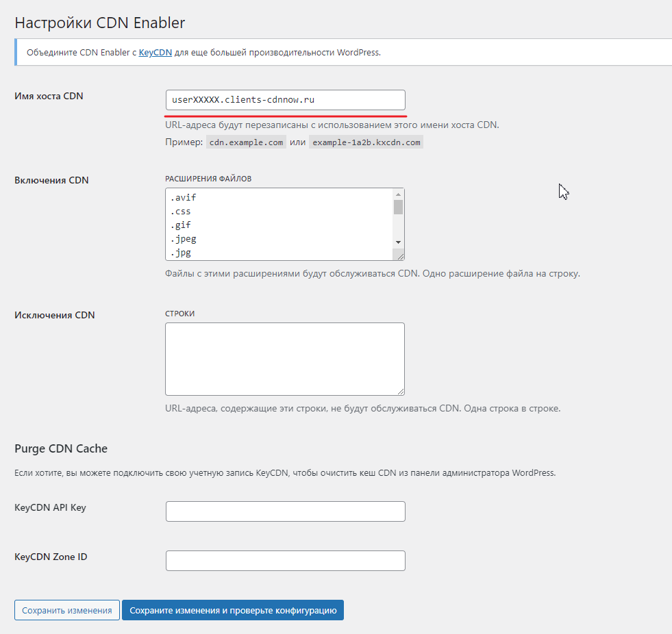The image size is (672, 634).
Task: Click inside the empty exclusions textarea
Action: click(x=284, y=359)
